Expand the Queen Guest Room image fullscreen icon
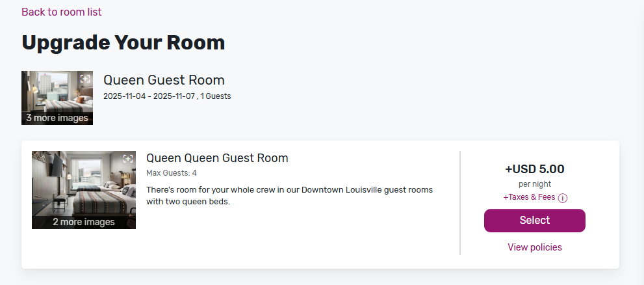Image resolution: width=644 pixels, height=285 pixels. 85,79
